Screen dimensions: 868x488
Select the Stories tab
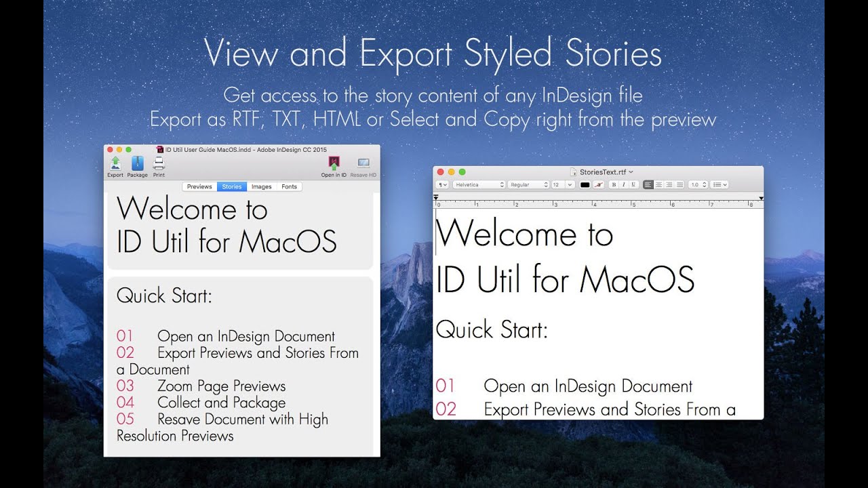[232, 186]
